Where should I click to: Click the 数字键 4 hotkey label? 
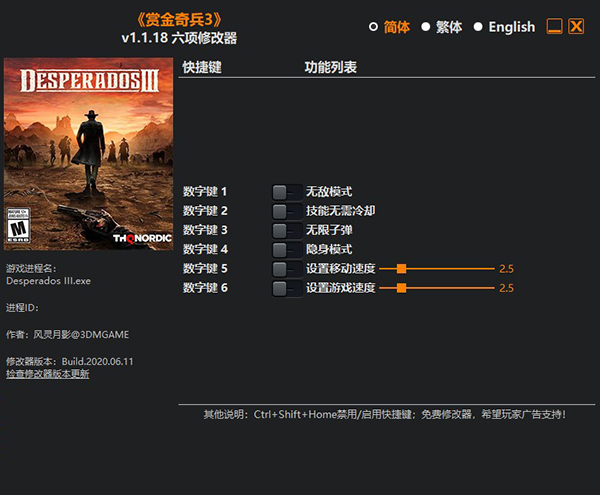(205, 249)
